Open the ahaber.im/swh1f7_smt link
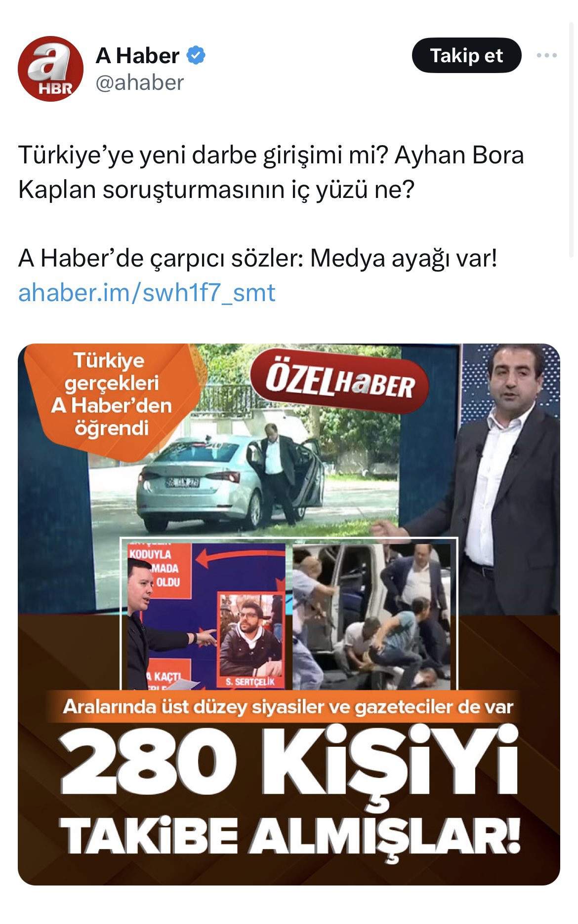 pos(147,293)
